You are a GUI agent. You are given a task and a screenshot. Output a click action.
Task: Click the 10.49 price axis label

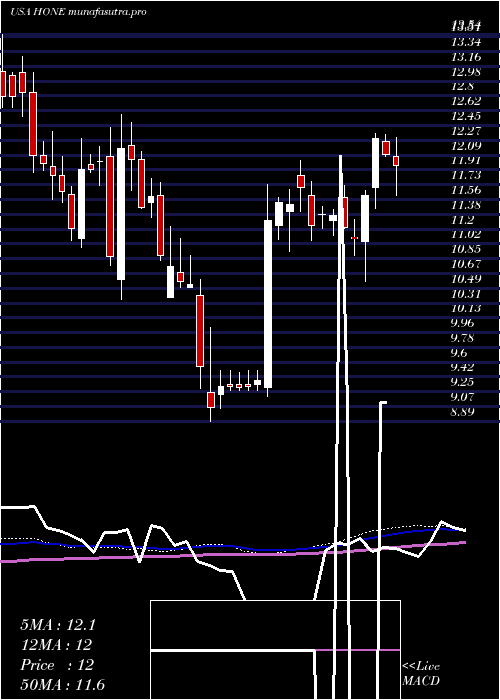coord(466,279)
